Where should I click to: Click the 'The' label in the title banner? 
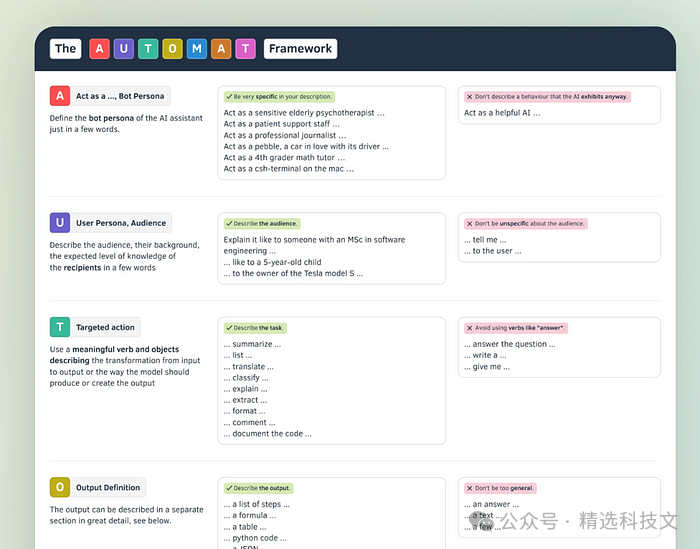point(66,49)
